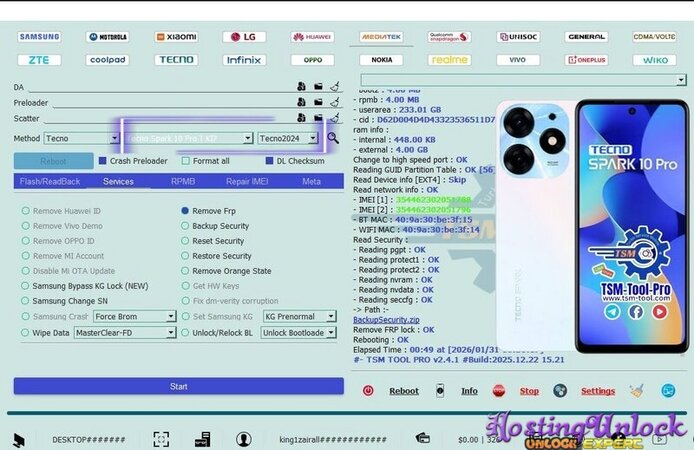694x450 pixels.
Task: Toggle the Crash Preloader checkbox
Action: pos(102,161)
